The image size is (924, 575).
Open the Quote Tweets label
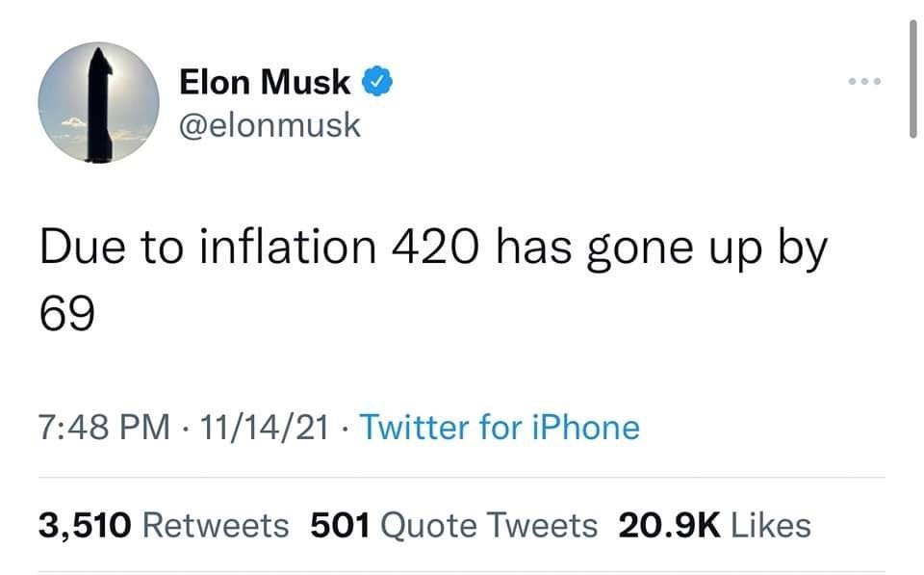point(489,526)
